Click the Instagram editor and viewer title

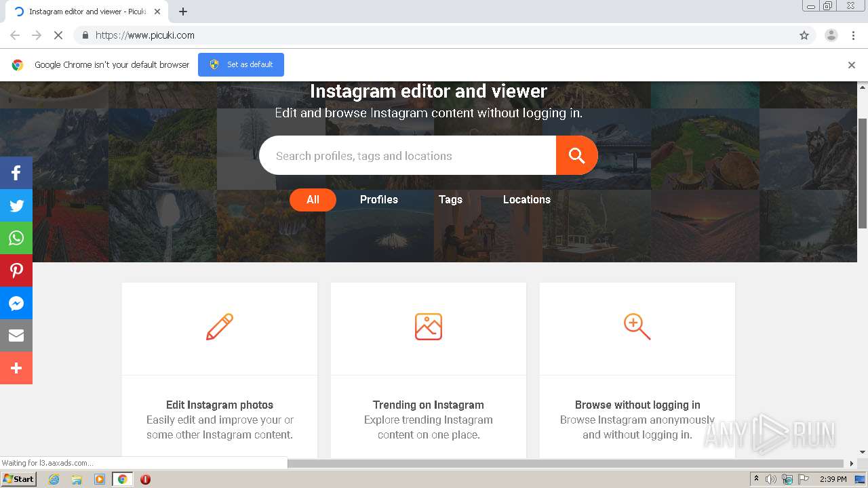[x=429, y=91]
